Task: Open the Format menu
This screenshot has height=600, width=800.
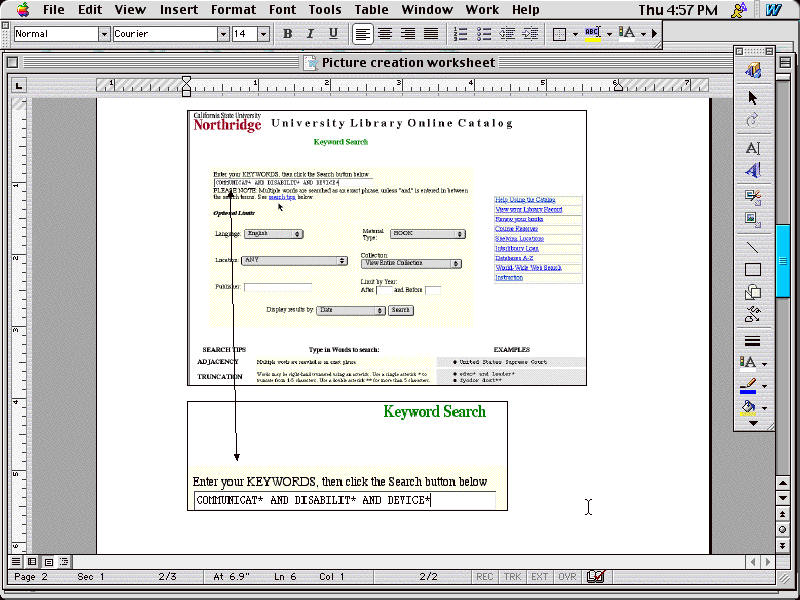Action: 233,10
